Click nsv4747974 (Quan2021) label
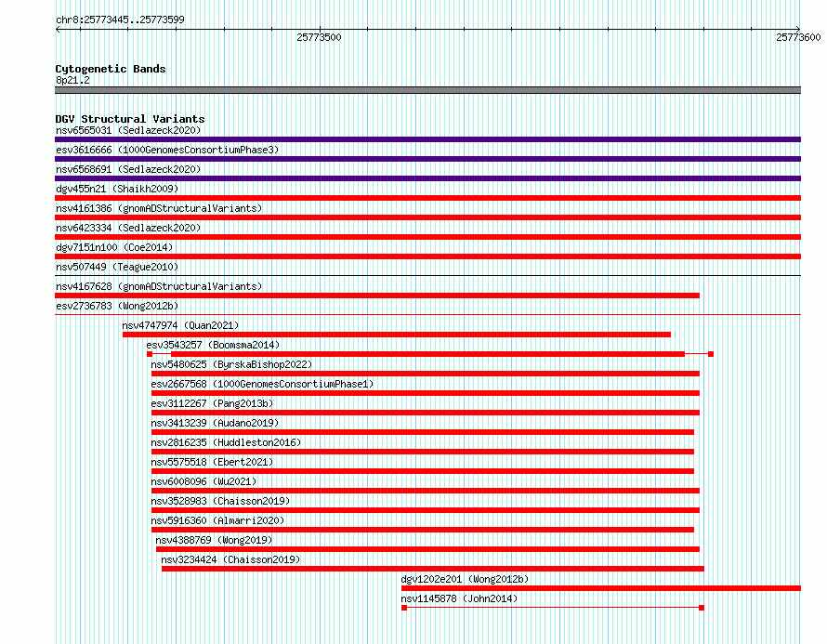827x644 pixels. pos(180,325)
